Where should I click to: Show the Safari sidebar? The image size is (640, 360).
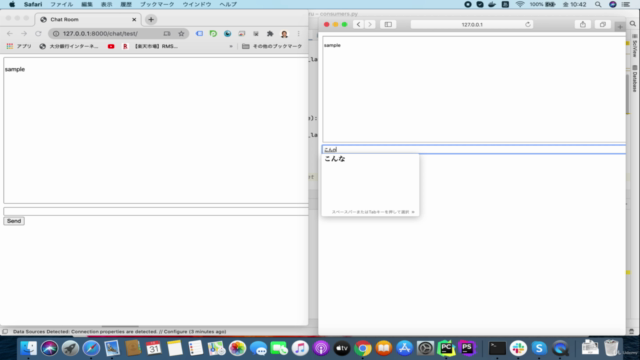point(388,24)
